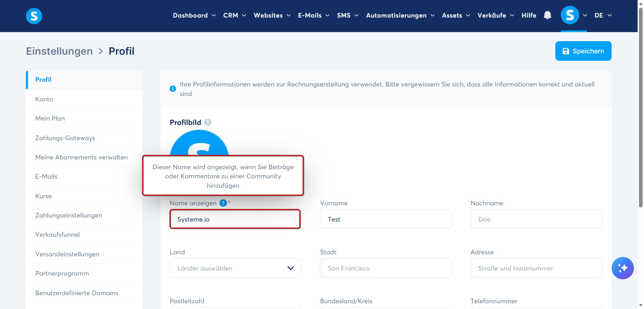
Task: Click the Adresse input field
Action: pos(536,268)
